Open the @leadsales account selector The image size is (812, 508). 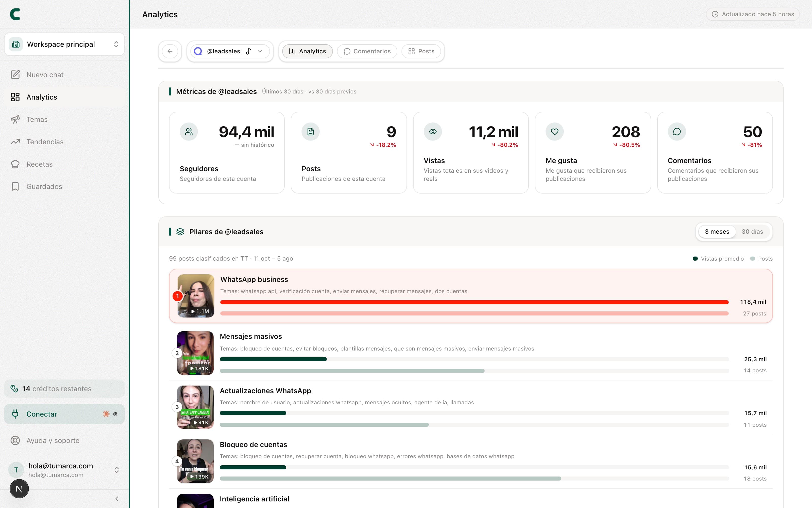coord(230,51)
